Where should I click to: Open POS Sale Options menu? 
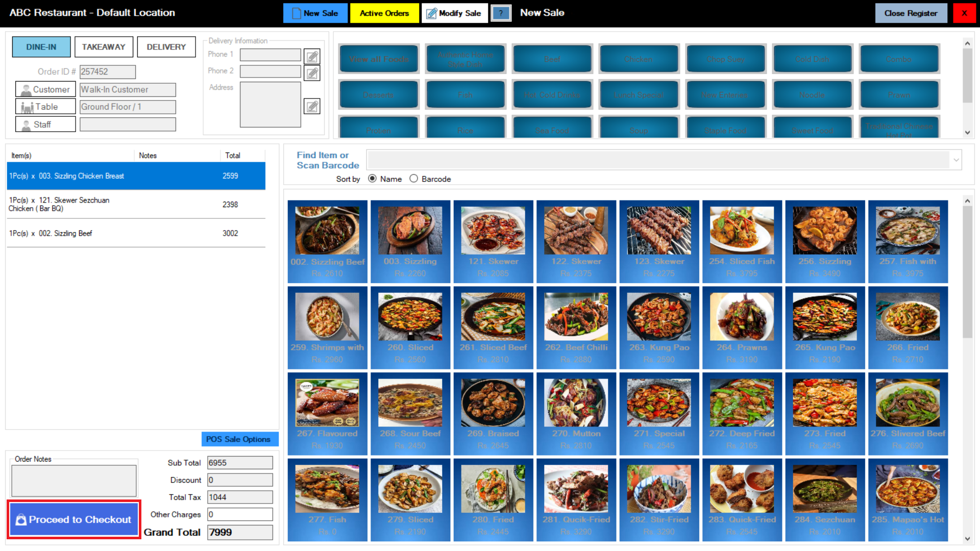pyautogui.click(x=239, y=439)
